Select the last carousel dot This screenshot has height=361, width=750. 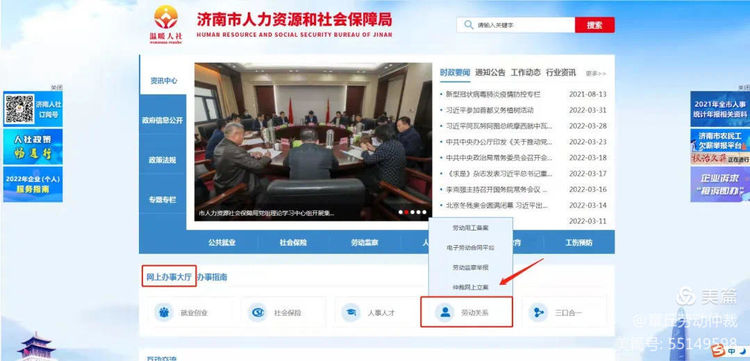(424, 212)
